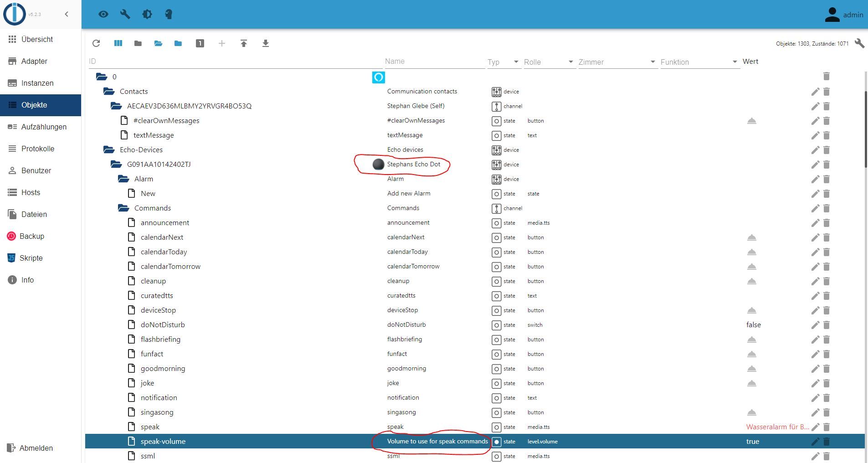Trigger the joke button value
Viewport: 868px width, 463px height.
[x=752, y=383]
